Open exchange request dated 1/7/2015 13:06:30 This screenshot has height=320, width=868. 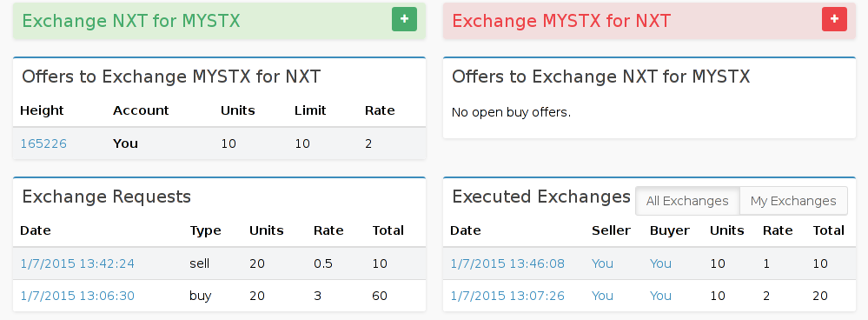(x=77, y=297)
